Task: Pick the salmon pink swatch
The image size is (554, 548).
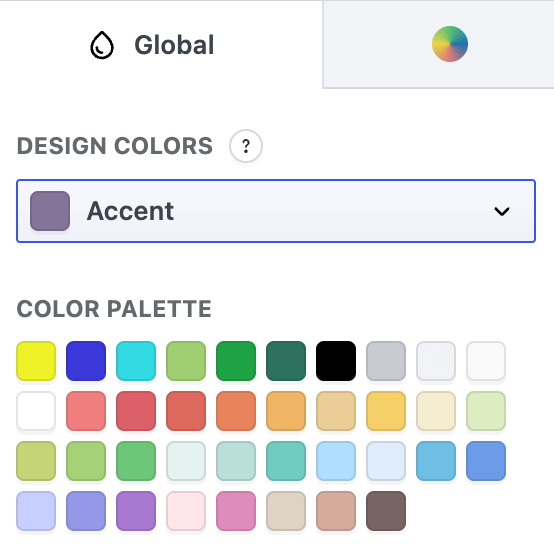Action: 86,411
